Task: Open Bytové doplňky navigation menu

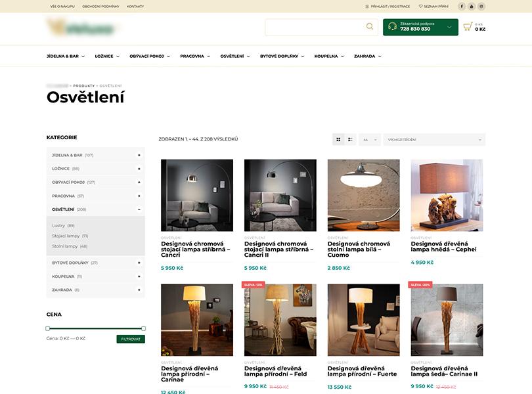Action: pyautogui.click(x=282, y=56)
